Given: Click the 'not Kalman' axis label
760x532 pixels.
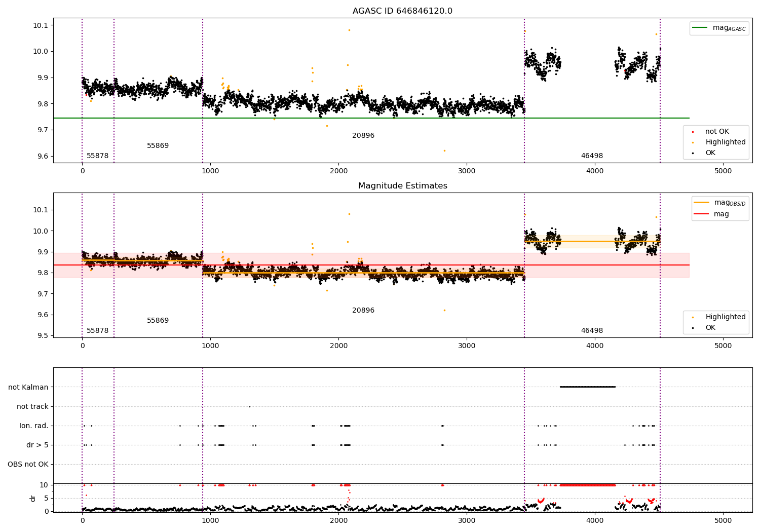Looking at the screenshot, I should [28, 387].
